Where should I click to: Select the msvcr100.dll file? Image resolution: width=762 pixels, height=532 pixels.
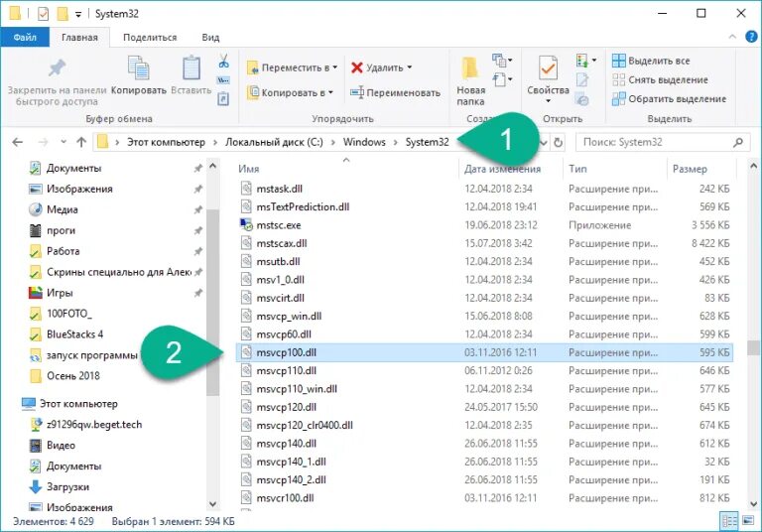[x=484, y=498]
